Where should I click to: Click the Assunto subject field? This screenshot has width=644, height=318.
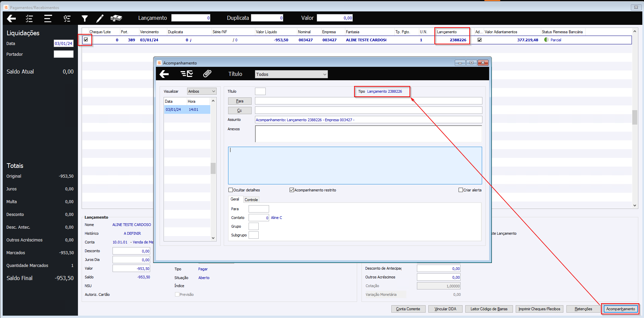pos(369,120)
